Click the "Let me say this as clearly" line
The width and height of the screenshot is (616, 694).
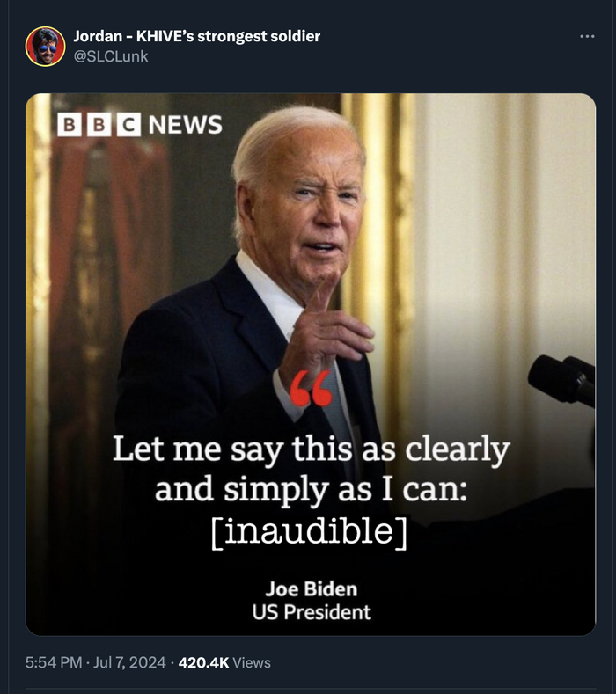point(311,449)
